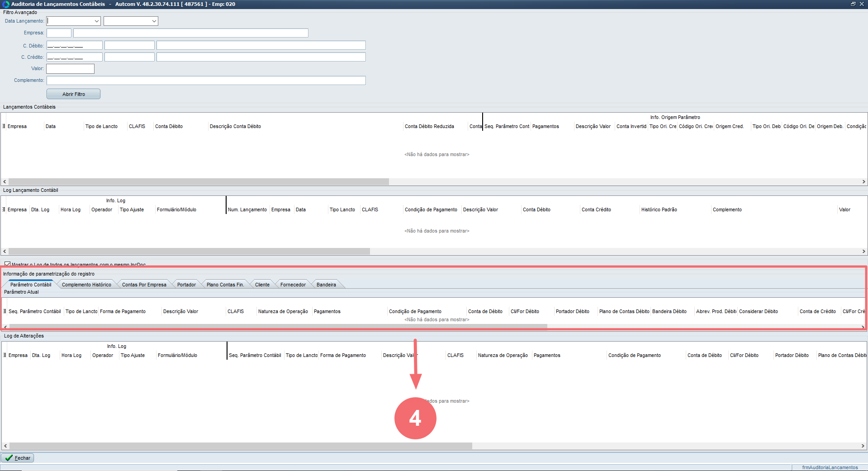The image size is (868, 471).
Task: Open the Plano Contas Fin. tab
Action: 225,285
